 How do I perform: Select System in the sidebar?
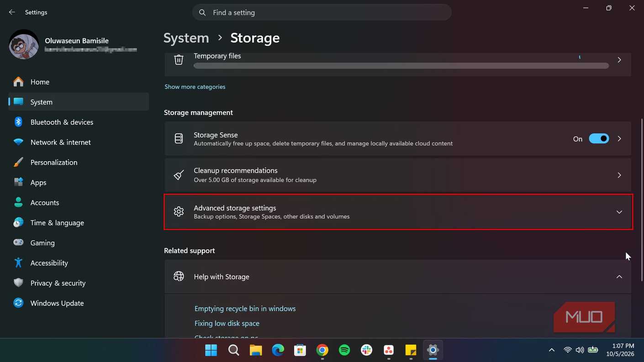[x=79, y=102]
